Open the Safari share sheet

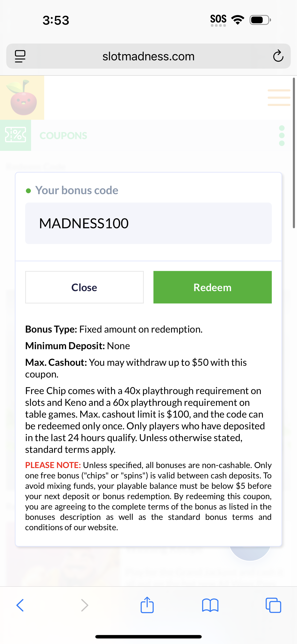[x=147, y=605]
